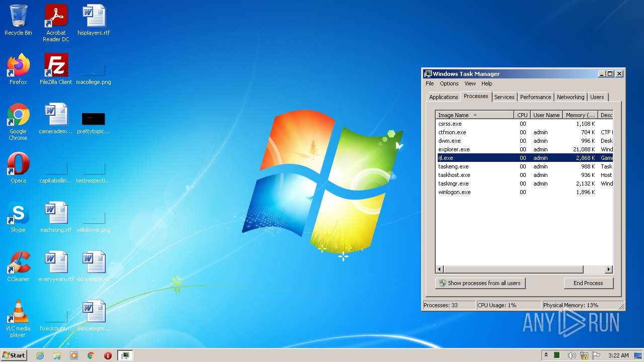Show hidden tray icons arrow
The height and width of the screenshot is (362, 644).
546,355
